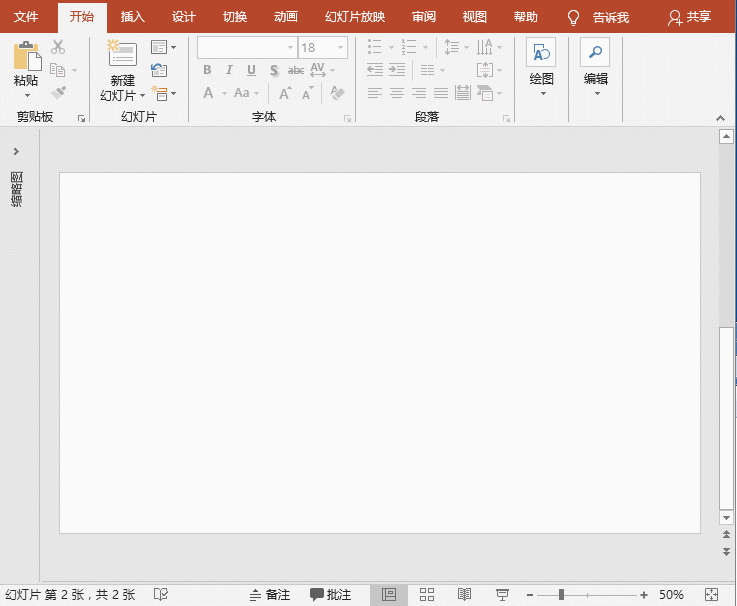Toggle Italic formatting

pyautogui.click(x=229, y=70)
